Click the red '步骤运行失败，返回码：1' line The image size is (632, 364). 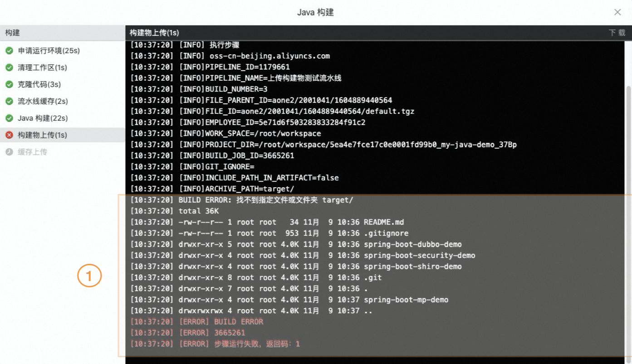pyautogui.click(x=215, y=344)
